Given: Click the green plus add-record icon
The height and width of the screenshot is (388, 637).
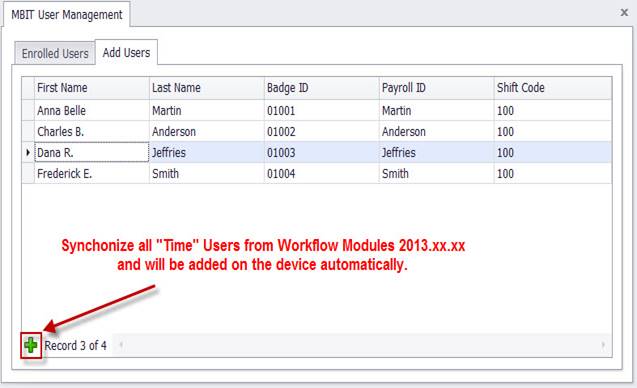Looking at the screenshot, I should pyautogui.click(x=31, y=346).
